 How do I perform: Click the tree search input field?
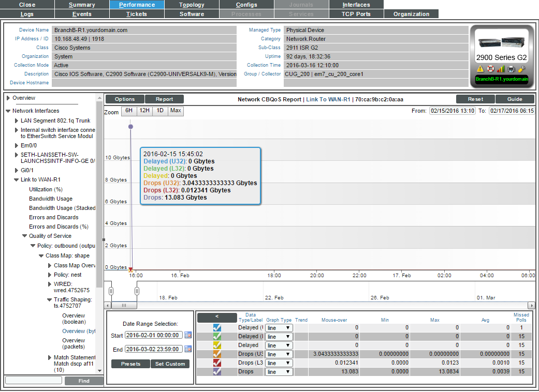pos(34,380)
